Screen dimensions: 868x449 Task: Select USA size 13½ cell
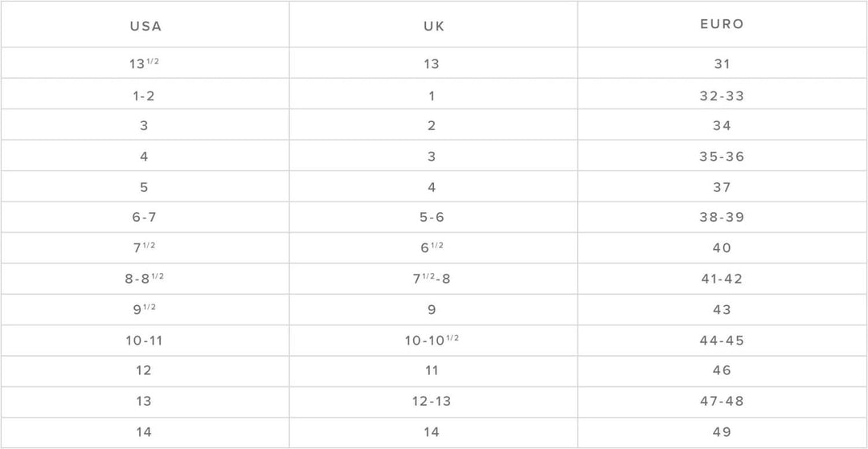145,63
